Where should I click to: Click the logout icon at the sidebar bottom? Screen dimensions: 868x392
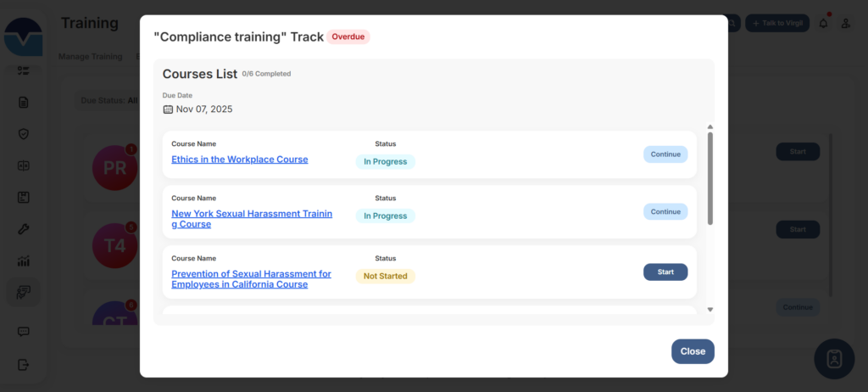(24, 365)
